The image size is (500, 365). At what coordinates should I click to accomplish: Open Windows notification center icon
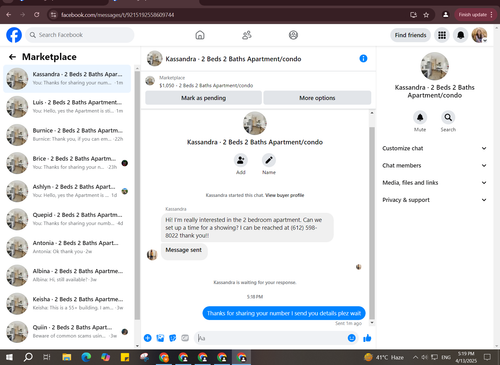click(x=487, y=357)
